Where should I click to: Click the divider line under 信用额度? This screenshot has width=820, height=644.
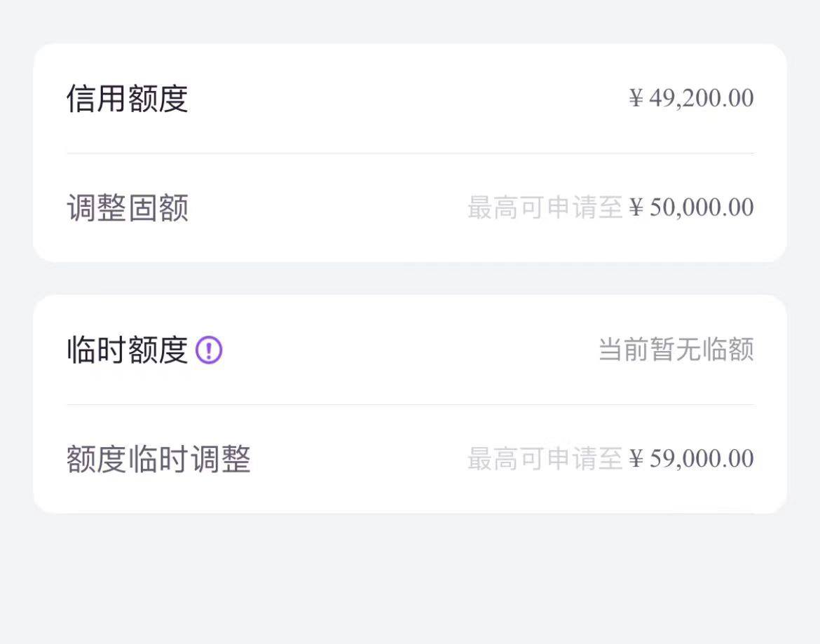(410, 153)
